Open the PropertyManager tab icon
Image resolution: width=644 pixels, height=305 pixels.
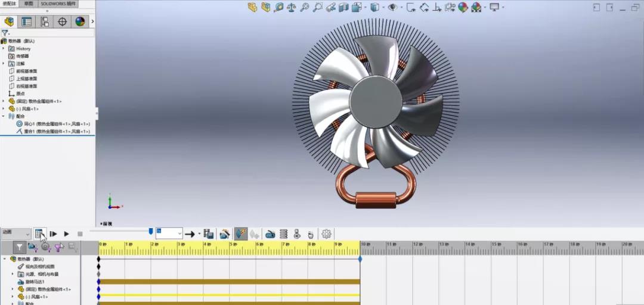[x=27, y=21]
